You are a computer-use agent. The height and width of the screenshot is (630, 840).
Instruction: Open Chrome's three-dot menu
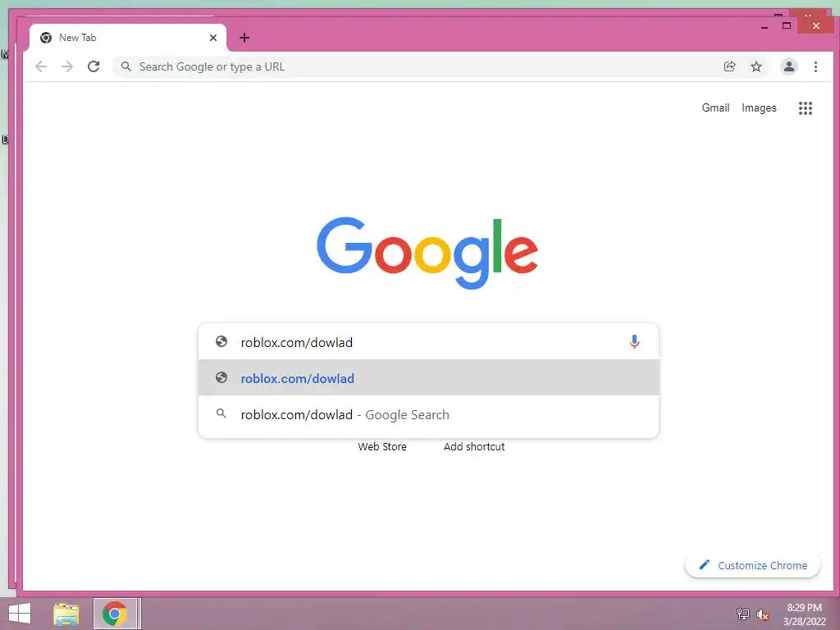coord(815,66)
